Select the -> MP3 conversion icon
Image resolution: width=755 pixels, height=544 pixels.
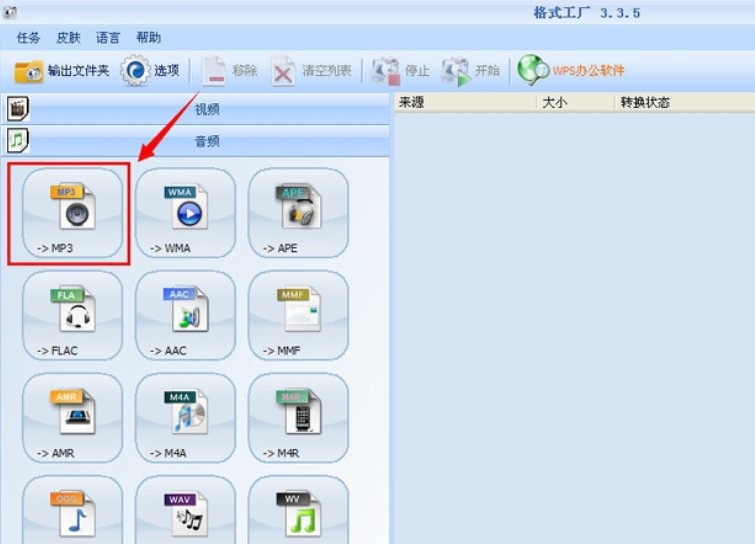click(73, 213)
